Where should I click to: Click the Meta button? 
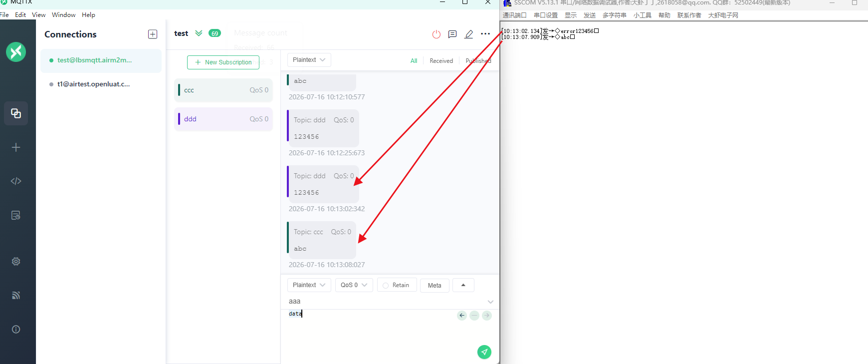(x=434, y=286)
